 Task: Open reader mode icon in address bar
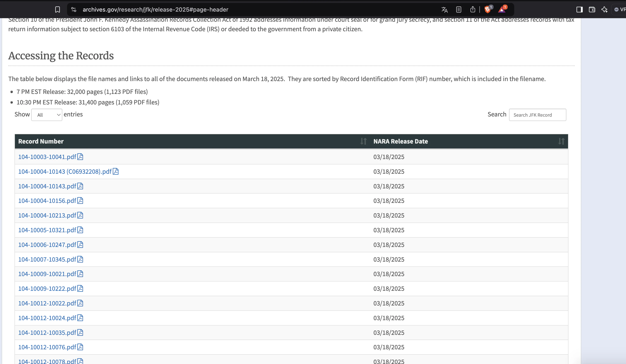459,10
